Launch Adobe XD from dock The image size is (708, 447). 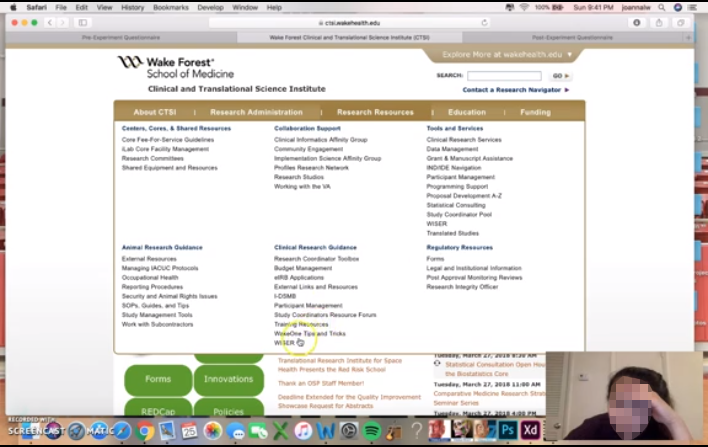pos(530,430)
